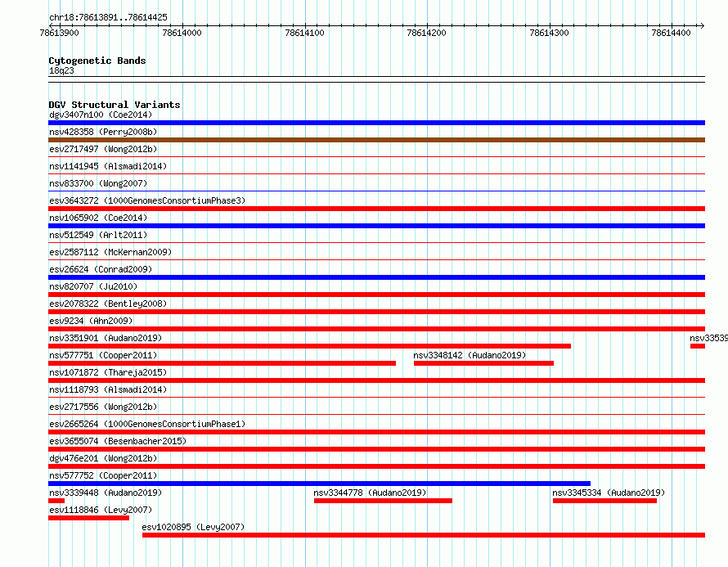Screen dimensions: 728x567
Task: Select the esv2717556 (Wong2012b) label
Action: tap(103, 407)
